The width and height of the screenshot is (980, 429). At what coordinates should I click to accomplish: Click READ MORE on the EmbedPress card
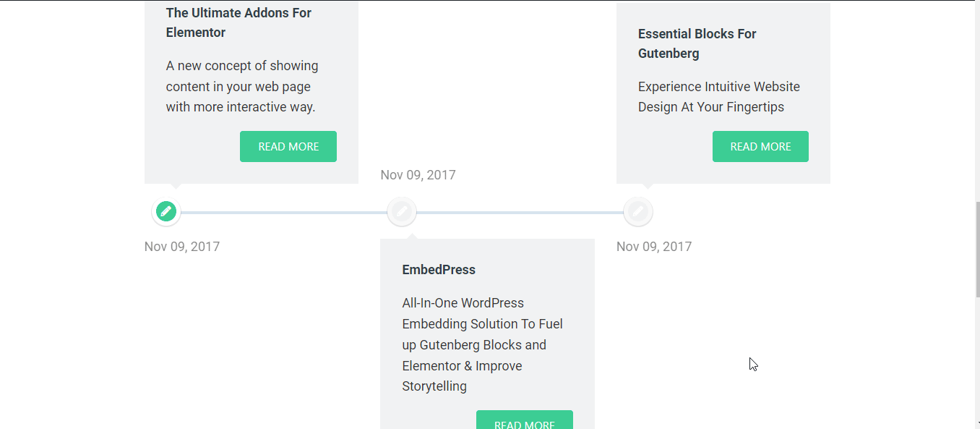[x=525, y=422]
